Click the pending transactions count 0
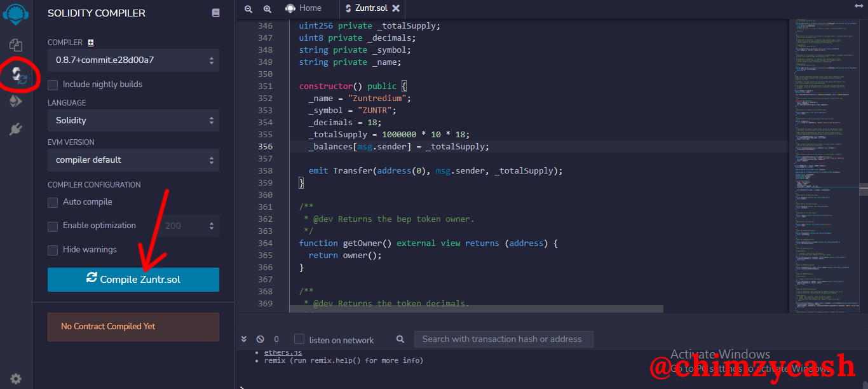Image resolution: width=868 pixels, height=389 pixels. (276, 339)
